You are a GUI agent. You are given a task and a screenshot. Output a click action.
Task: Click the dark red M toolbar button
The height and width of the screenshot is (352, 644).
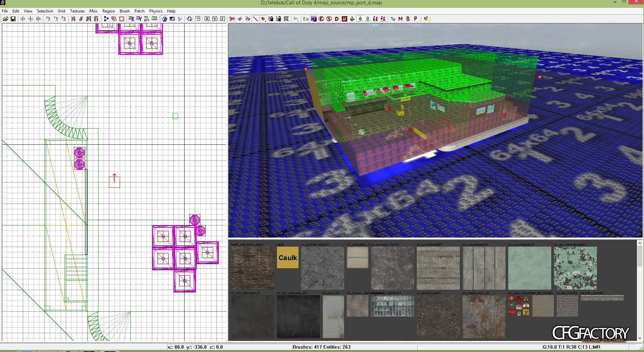400,19
